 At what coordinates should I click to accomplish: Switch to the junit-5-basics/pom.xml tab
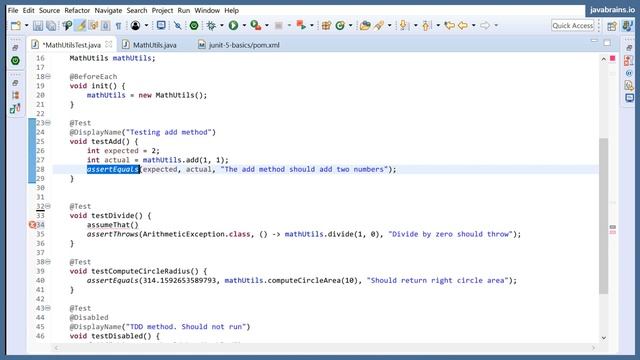tap(239, 45)
